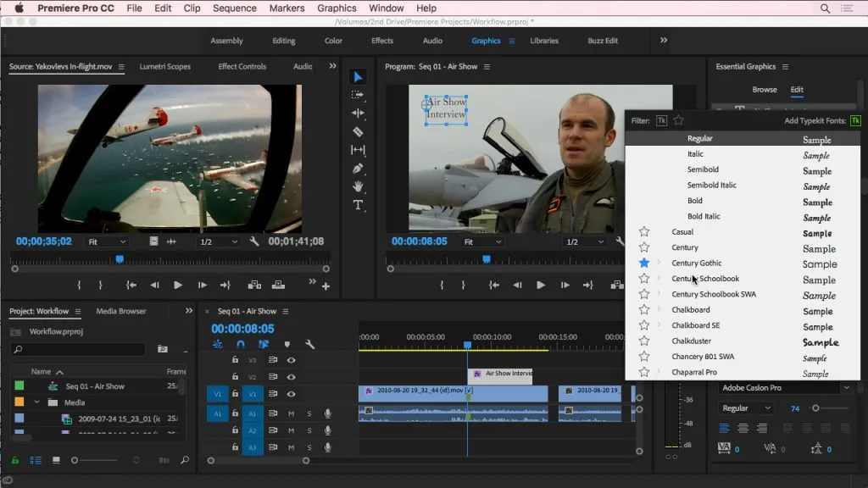Open the Regular font style dropdown

(x=746, y=408)
